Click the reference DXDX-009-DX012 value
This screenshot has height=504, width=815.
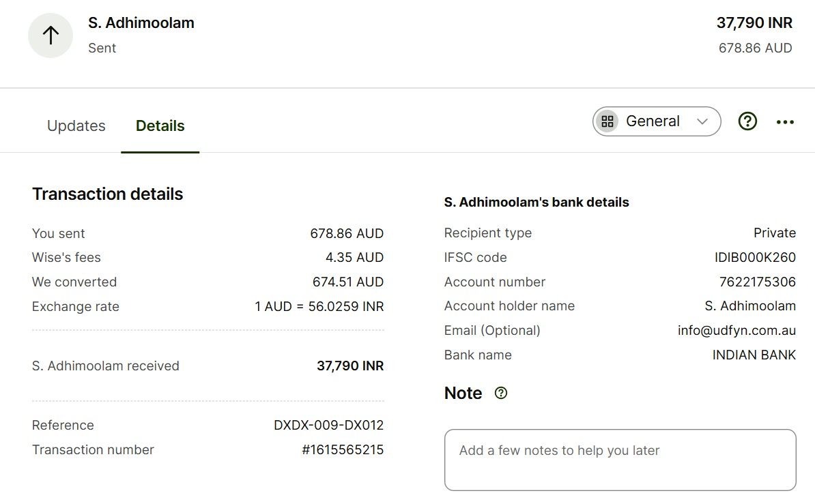coord(328,425)
